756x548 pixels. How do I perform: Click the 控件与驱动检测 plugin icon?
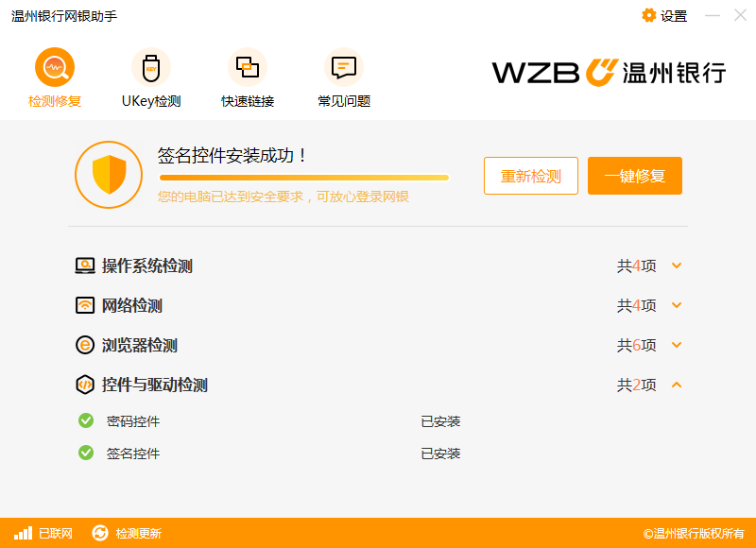pyautogui.click(x=85, y=385)
